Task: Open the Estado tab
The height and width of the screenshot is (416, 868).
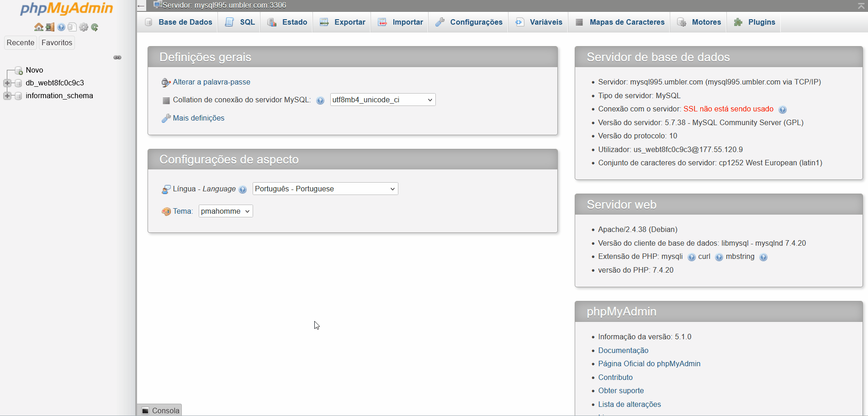Action: tap(287, 22)
